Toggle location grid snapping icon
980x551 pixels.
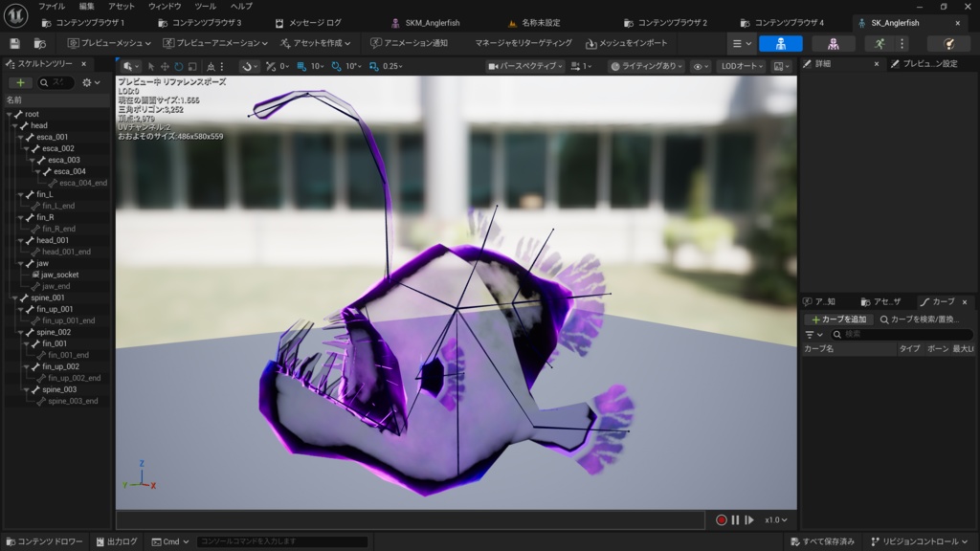click(x=301, y=66)
